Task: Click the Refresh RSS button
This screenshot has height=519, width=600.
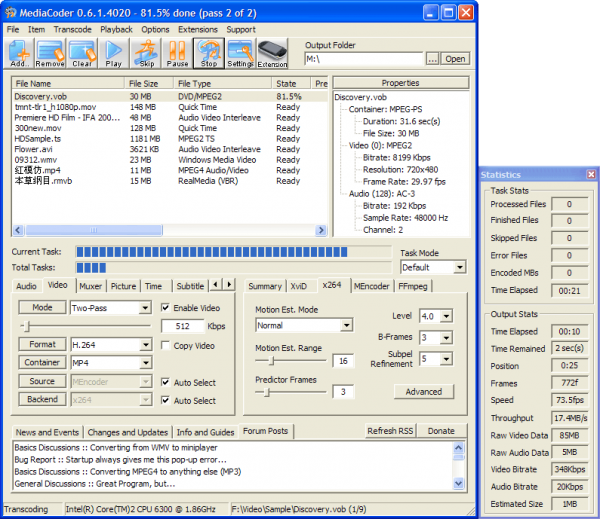Action: (x=389, y=431)
